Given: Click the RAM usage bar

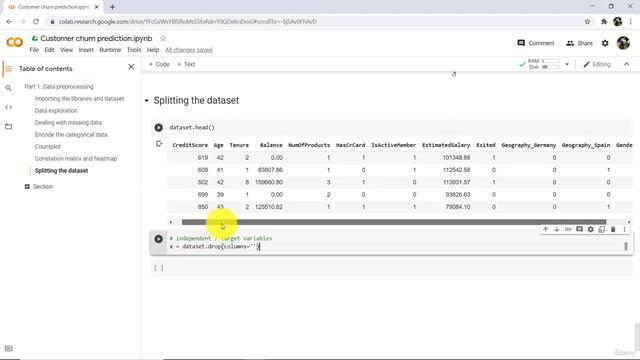Looking at the screenshot, I should tap(551, 61).
